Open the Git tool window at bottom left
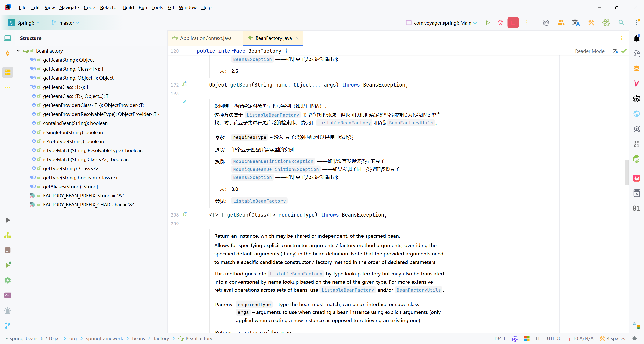 pos(8,325)
